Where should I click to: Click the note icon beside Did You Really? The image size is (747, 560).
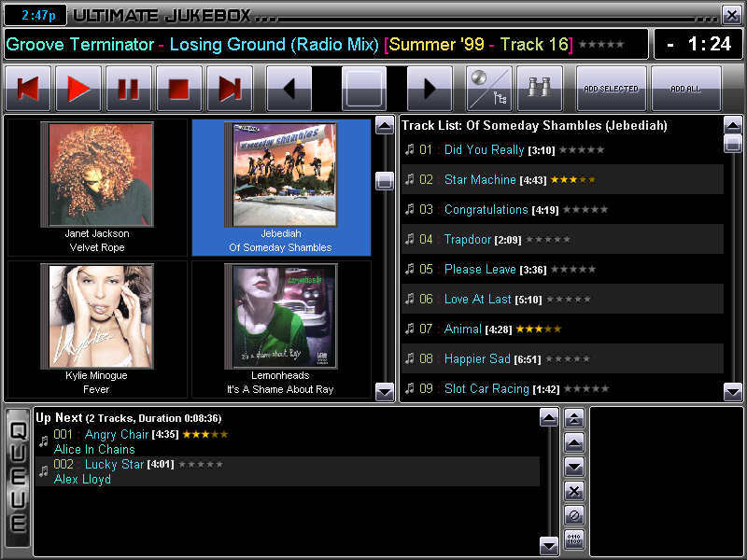[x=410, y=150]
